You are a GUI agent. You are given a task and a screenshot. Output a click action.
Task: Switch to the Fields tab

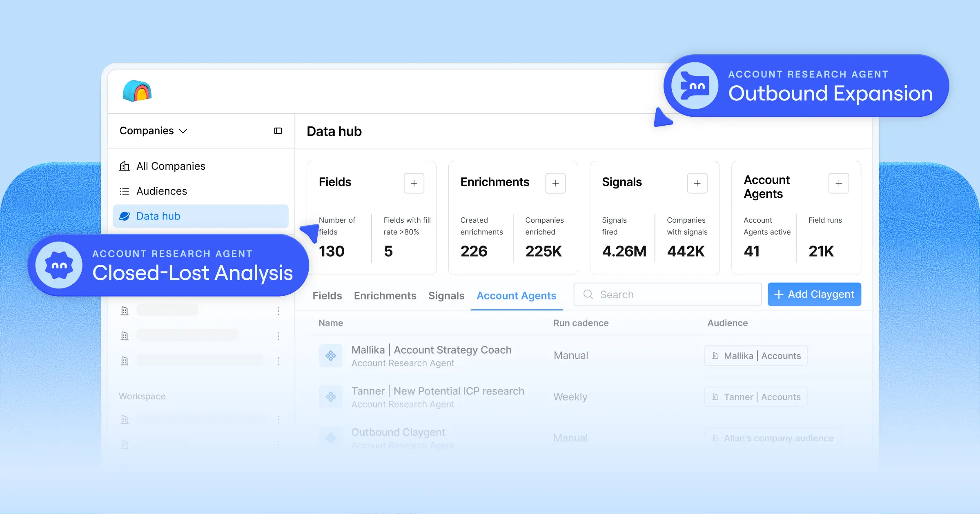(327, 295)
